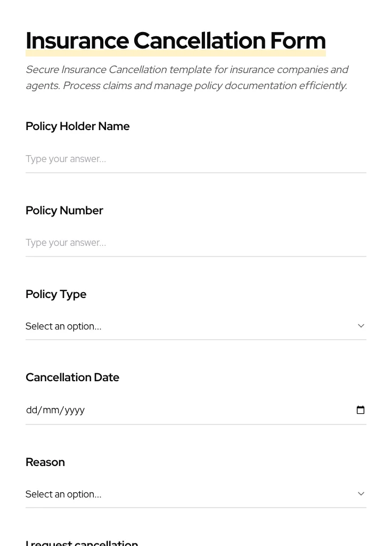Screen dimensions: 392x546
Task: Open the calendar picker icon
Action: pyautogui.click(x=361, y=410)
